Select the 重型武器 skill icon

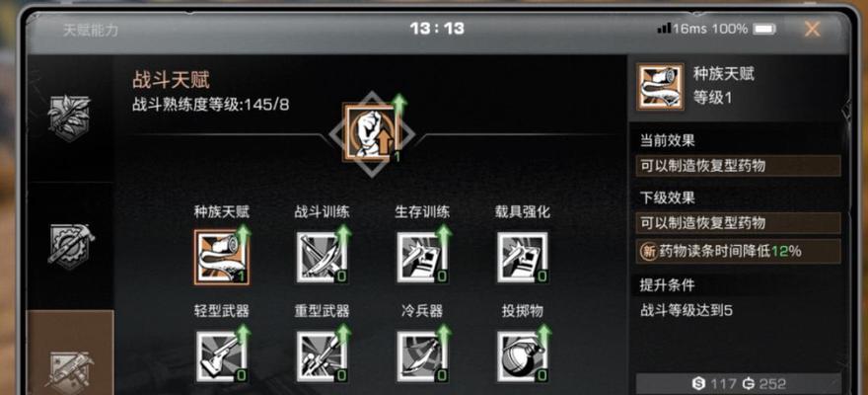323,356
